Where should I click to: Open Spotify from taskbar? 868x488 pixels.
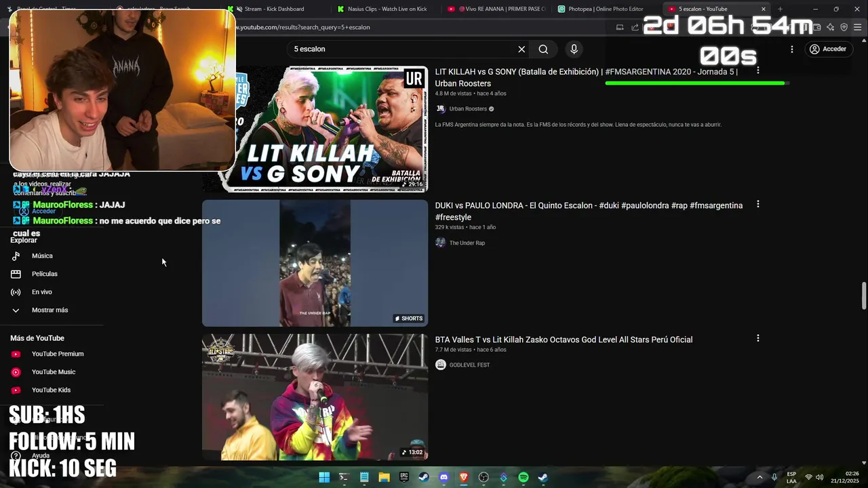[524, 477]
